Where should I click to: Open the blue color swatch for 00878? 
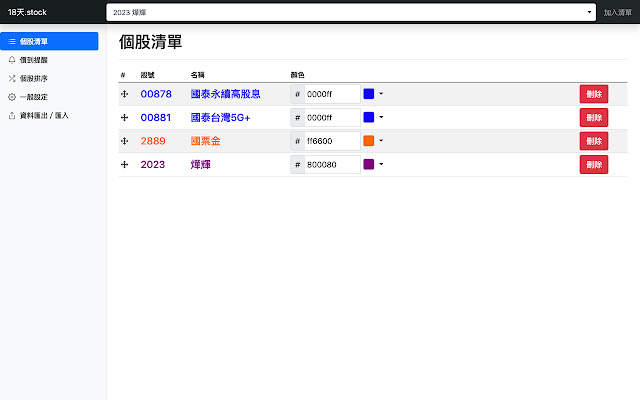tap(369, 94)
